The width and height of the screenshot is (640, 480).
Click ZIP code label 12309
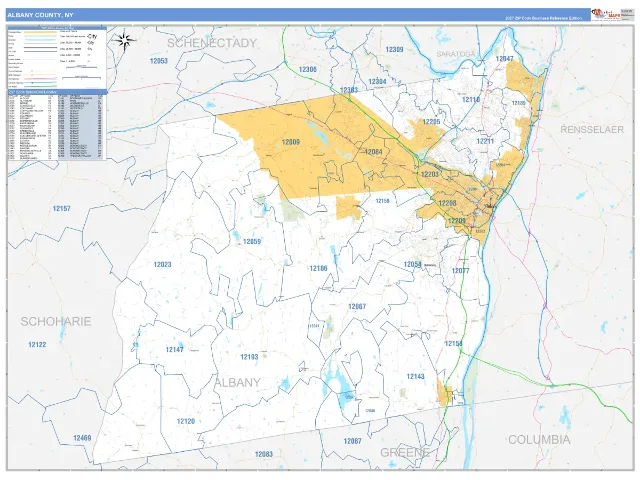click(x=394, y=49)
